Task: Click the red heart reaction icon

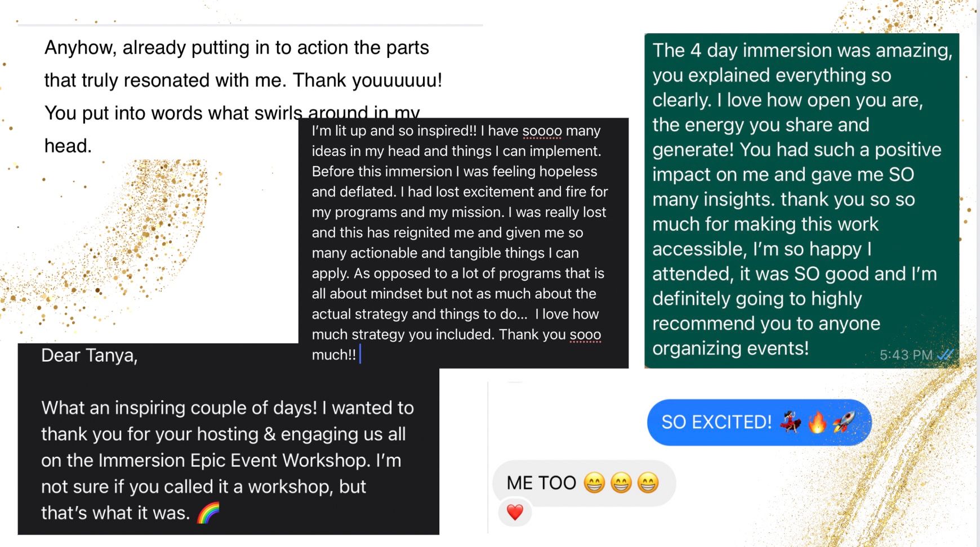Action: click(515, 512)
